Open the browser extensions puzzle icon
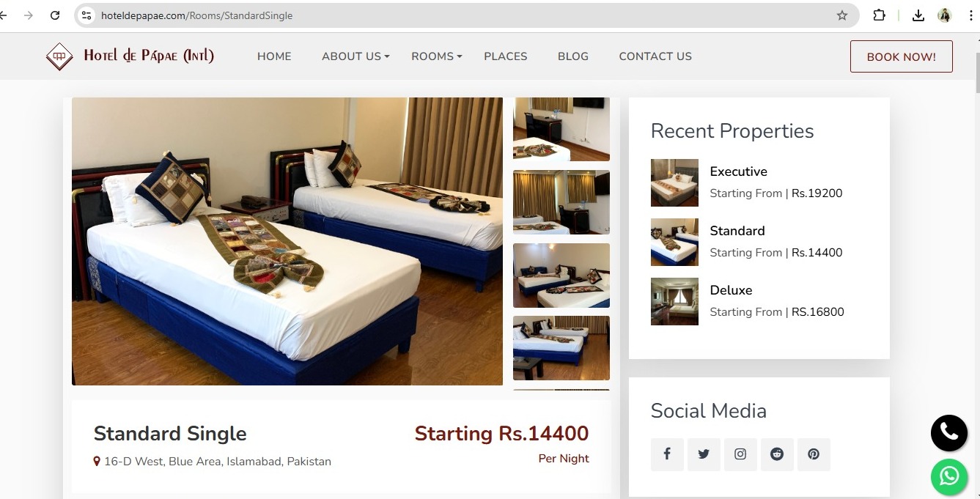This screenshot has width=980, height=499. (879, 15)
